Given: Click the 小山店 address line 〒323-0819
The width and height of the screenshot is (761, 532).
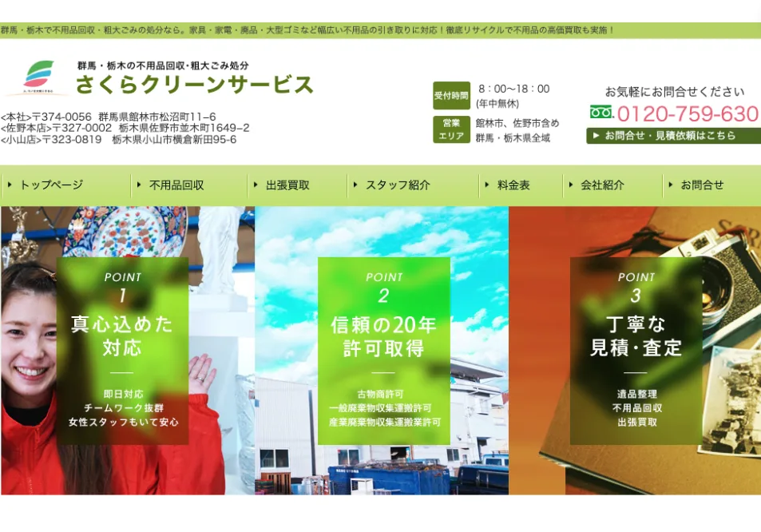Looking at the screenshot, I should [119, 140].
